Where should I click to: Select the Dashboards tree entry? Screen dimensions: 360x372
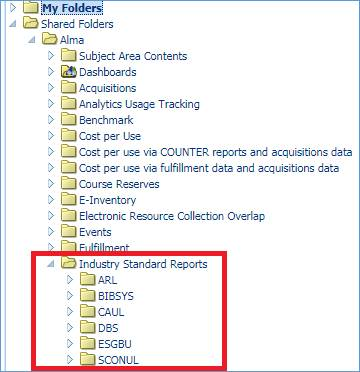(108, 72)
